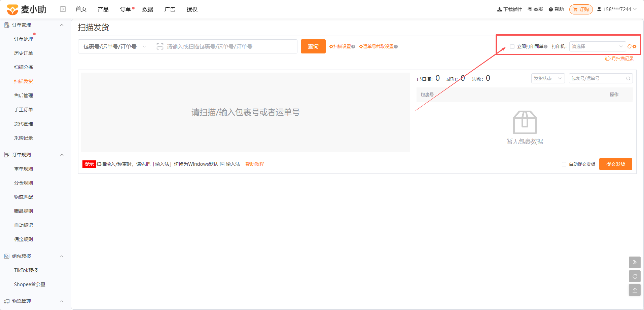Click the back-to-top float button

click(x=635, y=290)
